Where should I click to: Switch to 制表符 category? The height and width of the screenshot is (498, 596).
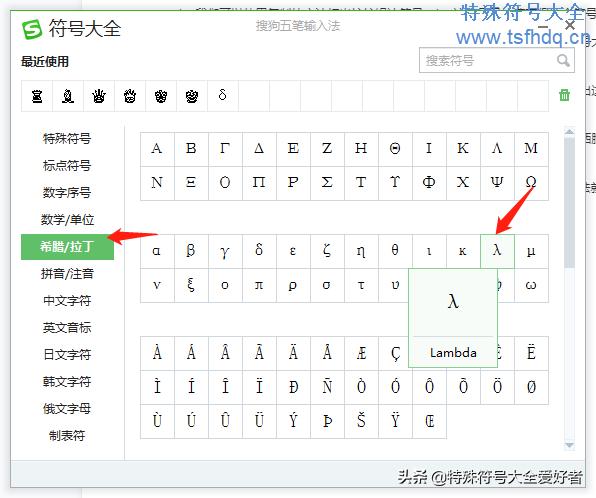coord(67,436)
